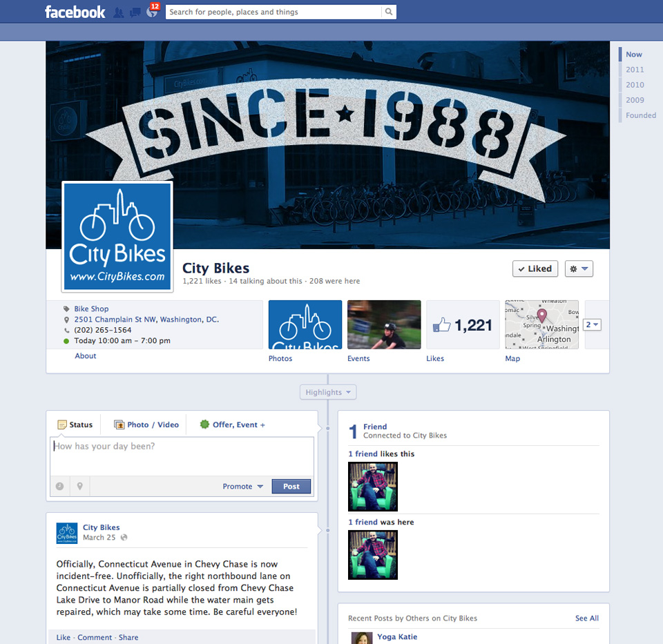Expand the additional apps counter dropdown
The image size is (663, 644).
(592, 324)
